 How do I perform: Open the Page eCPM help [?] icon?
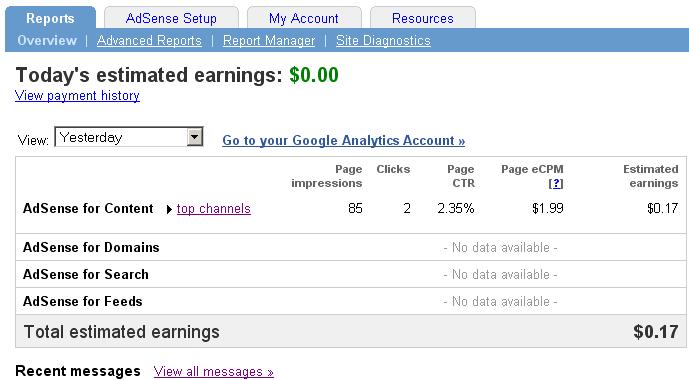[x=556, y=183]
